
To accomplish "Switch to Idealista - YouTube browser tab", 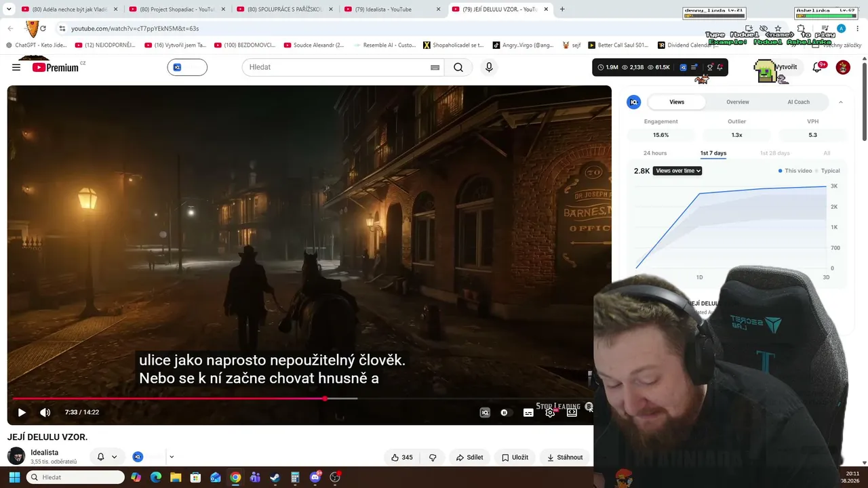I will (x=392, y=9).
